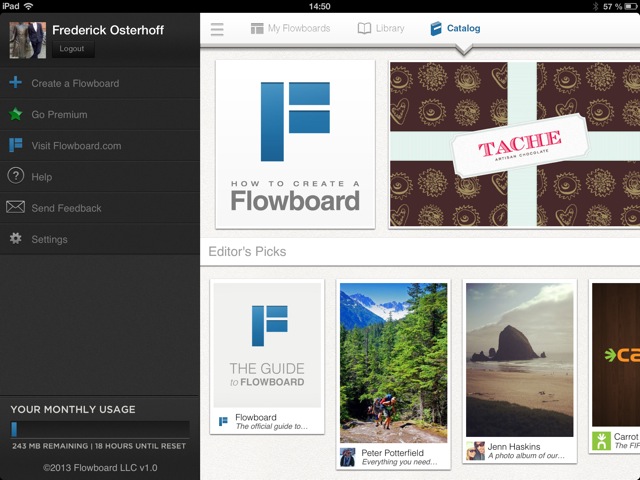
Task: Click Peter Potterfield's author avatar
Action: (x=348, y=456)
